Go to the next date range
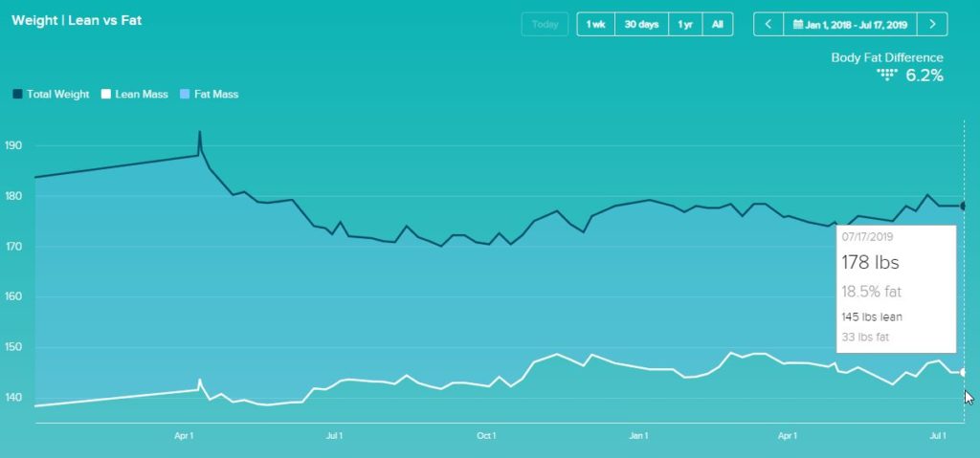 tap(933, 24)
